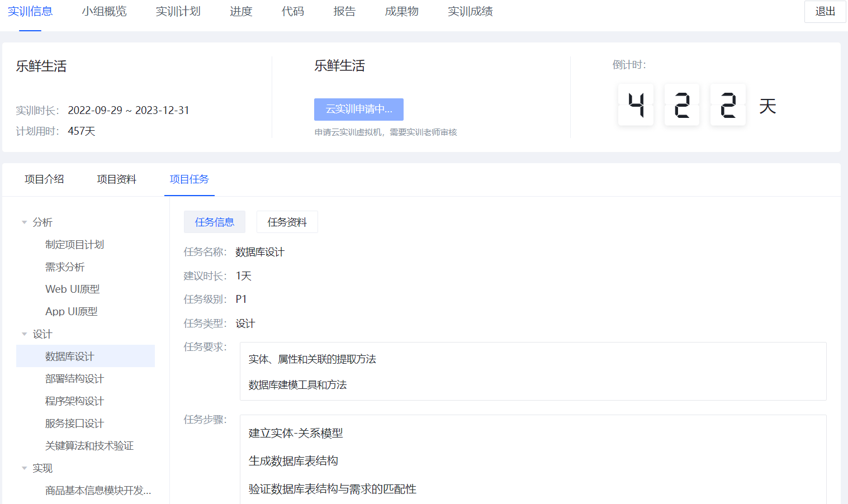Click the 457天 planned duration value
Viewport: 848px width, 504px height.
(x=82, y=131)
